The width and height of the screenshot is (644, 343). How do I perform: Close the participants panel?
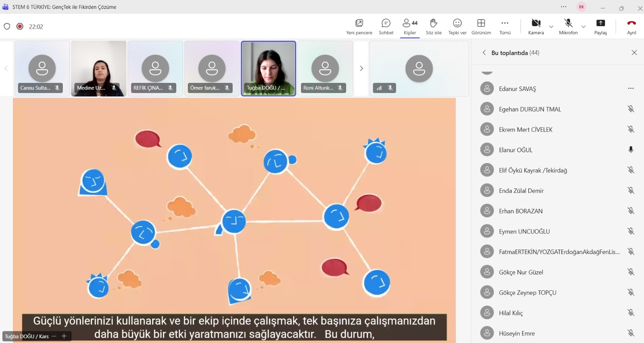[x=634, y=53]
